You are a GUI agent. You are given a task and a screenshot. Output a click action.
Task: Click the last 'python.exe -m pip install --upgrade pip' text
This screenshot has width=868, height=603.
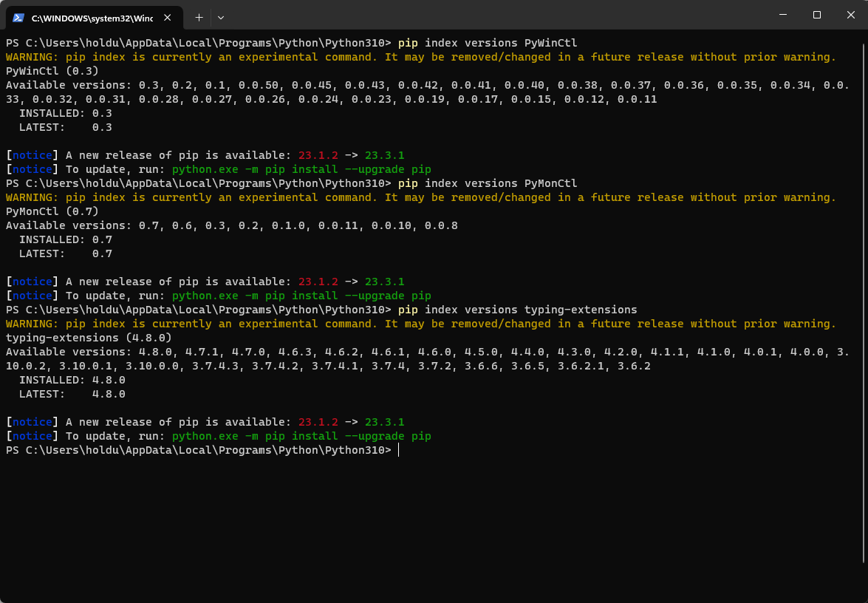pyautogui.click(x=301, y=436)
